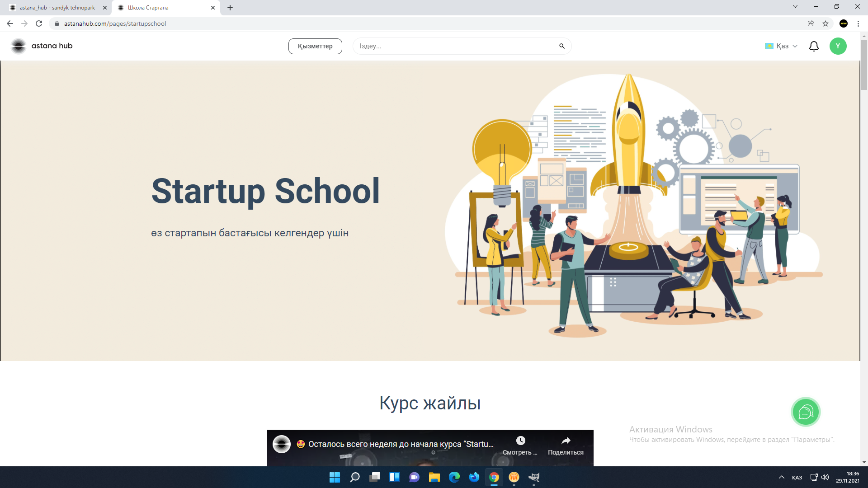Click the Startup School heading

265,191
